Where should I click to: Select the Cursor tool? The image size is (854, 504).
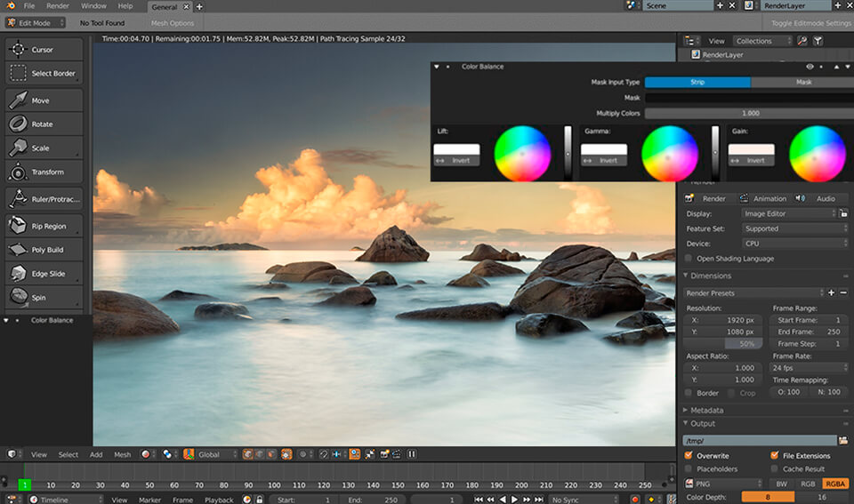point(43,50)
